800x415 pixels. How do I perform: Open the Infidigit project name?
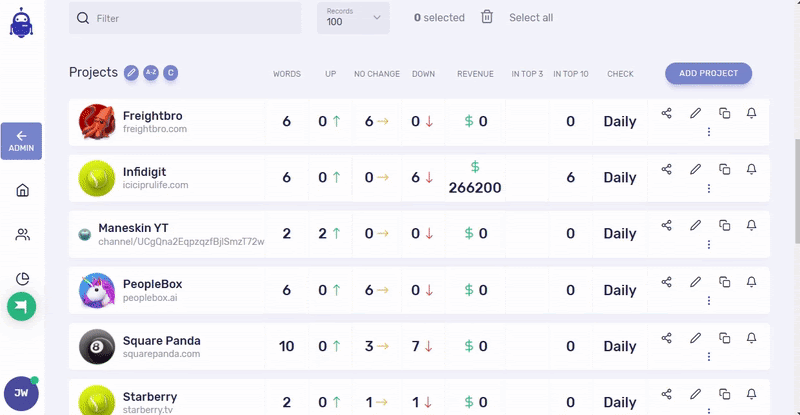point(144,172)
